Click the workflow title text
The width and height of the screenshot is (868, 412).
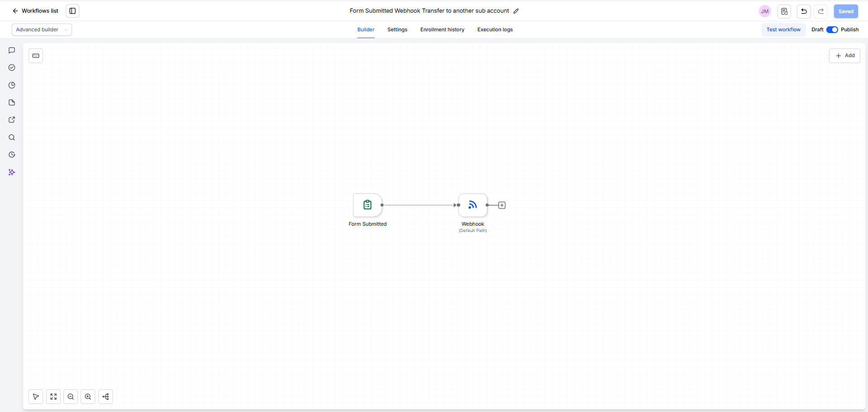pos(429,11)
